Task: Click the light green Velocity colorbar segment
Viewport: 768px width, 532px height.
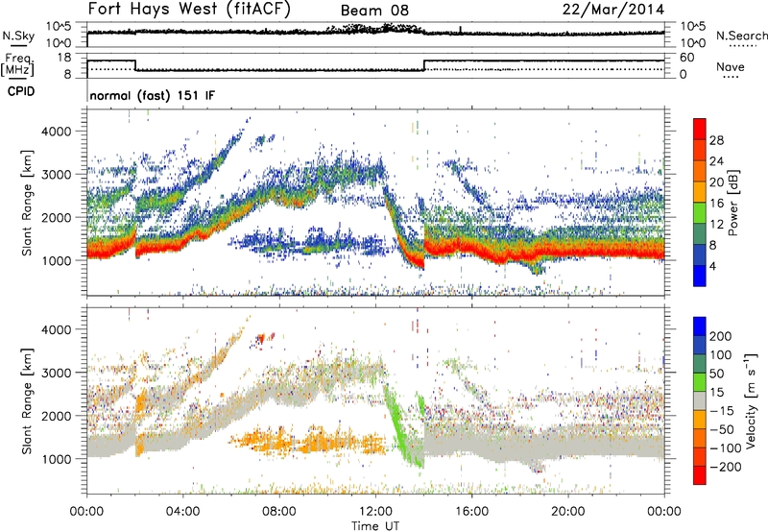Action: tap(700, 382)
